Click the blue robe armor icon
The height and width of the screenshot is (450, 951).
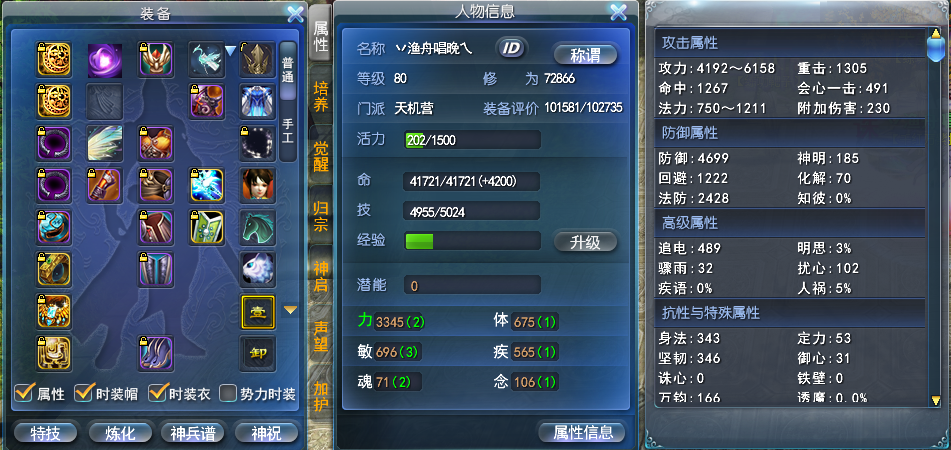[x=258, y=101]
